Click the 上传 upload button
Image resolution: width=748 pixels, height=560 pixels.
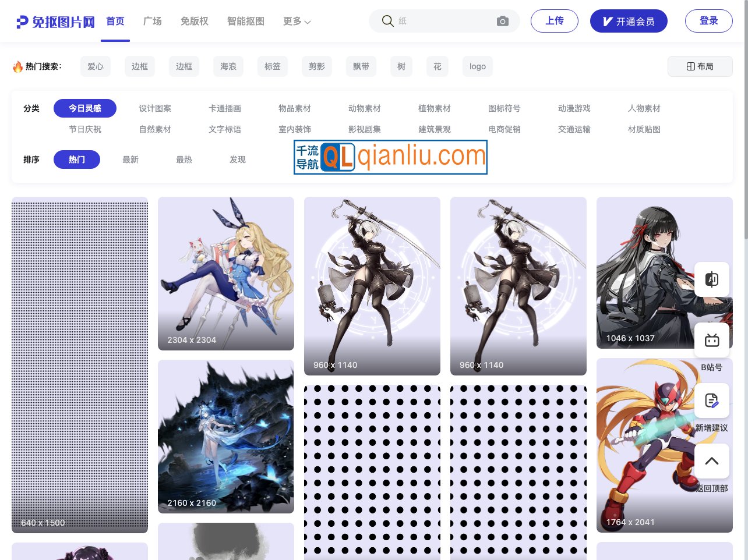coord(554,20)
